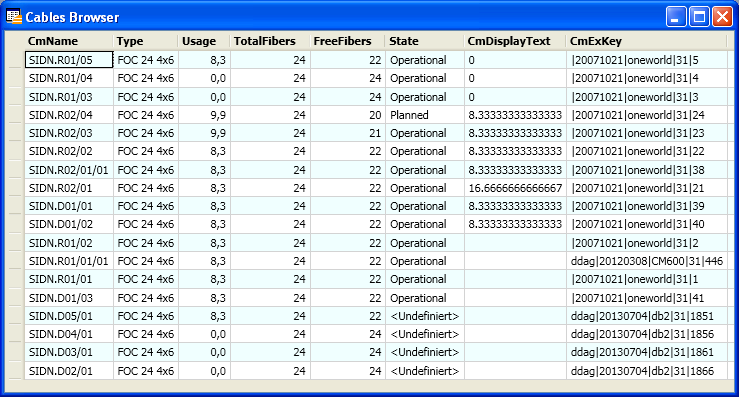Click FreeFibers value 21 for SIDN.R02/03
This screenshot has width=739, height=397.
[348, 133]
